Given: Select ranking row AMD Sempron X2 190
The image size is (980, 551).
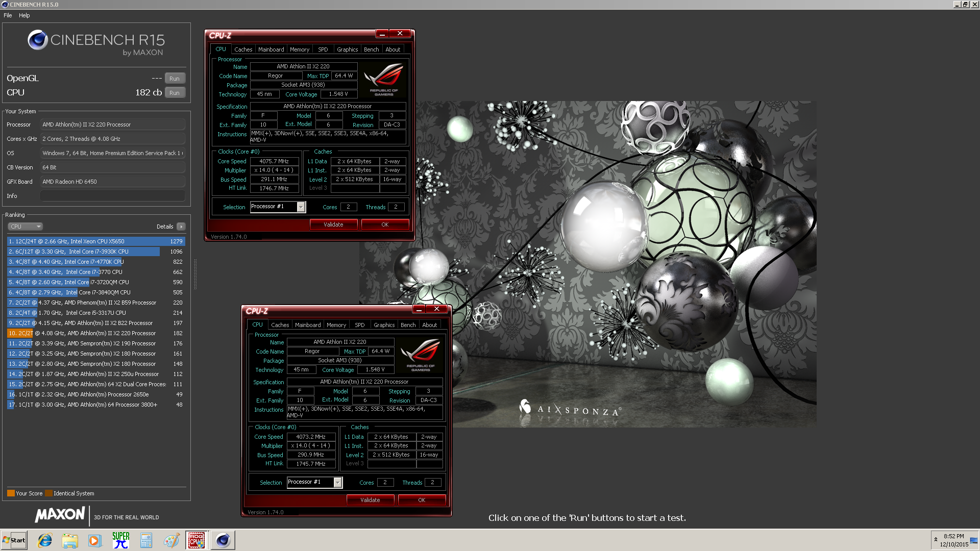Looking at the screenshot, I should point(96,343).
